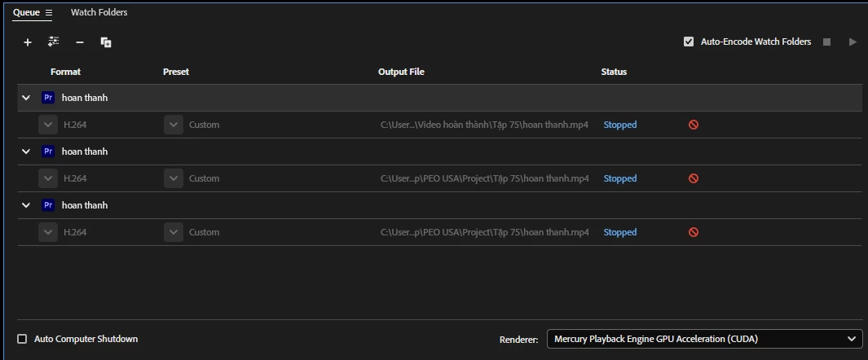Click the Add Source plus icon

pyautogui.click(x=27, y=42)
